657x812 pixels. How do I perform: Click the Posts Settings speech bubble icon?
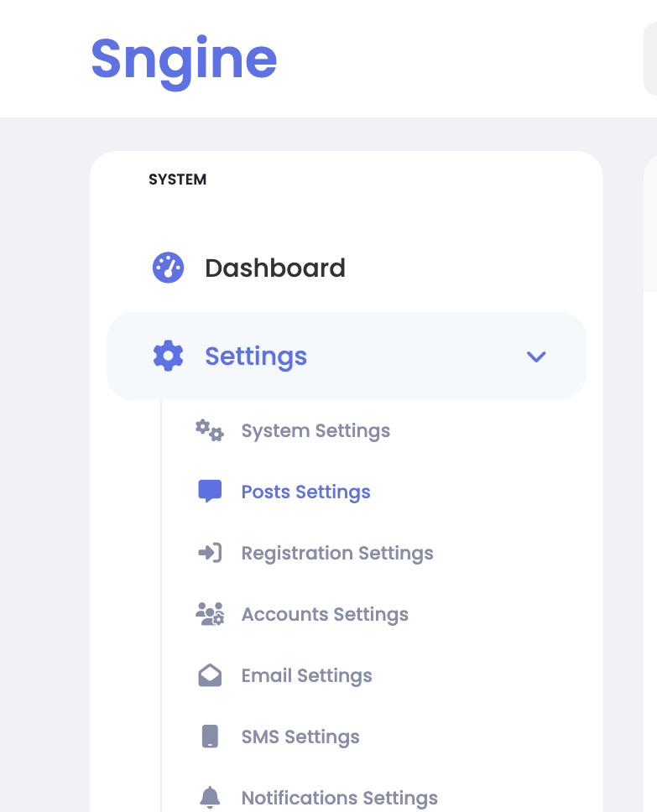point(210,492)
